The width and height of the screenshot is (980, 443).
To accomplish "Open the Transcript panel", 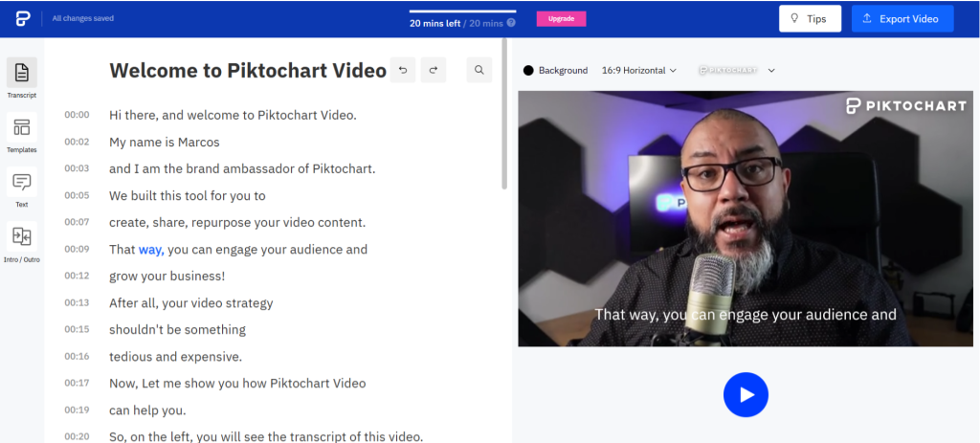I will click(22, 78).
